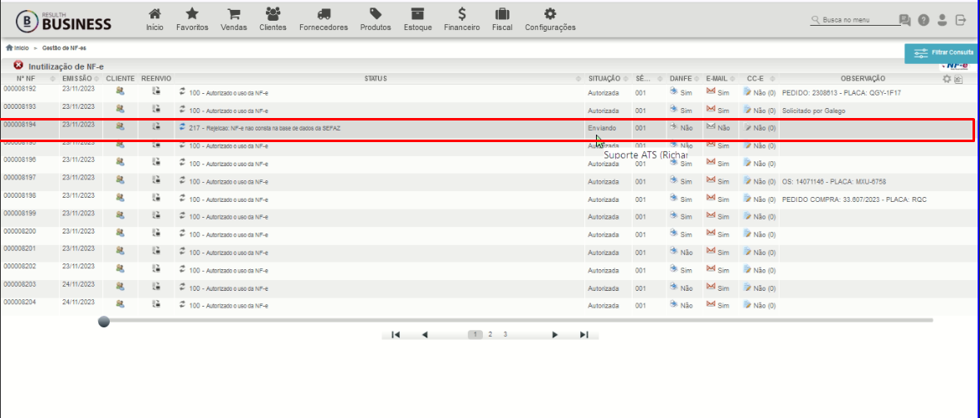980x418 pixels.
Task: Click the reenvio icon for NF 000008194
Action: [x=156, y=127]
